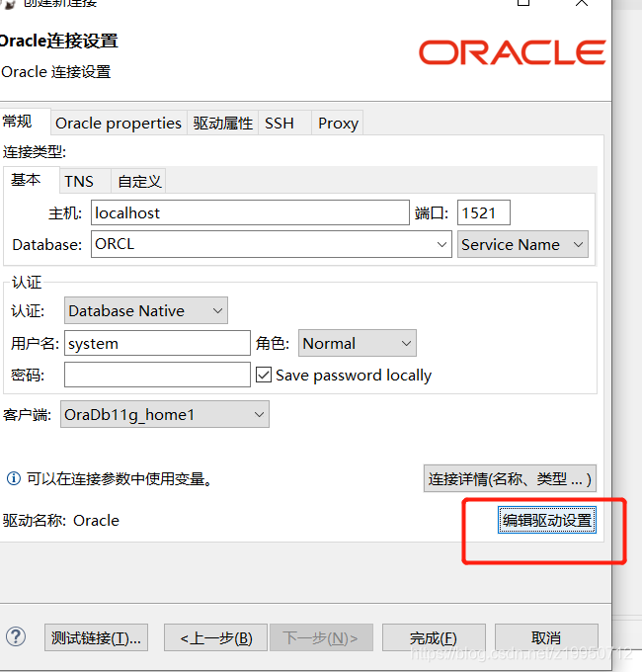Open the Oracle properties tab
642x672 pixels.
(119, 123)
